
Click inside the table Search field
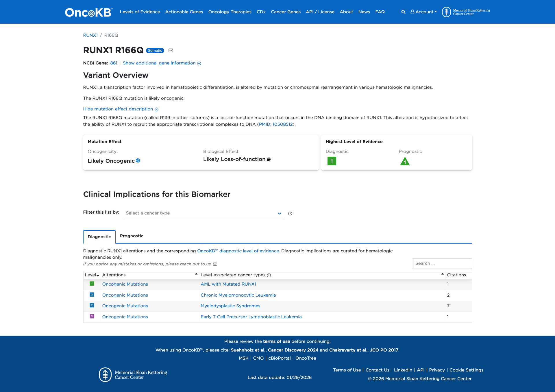click(x=442, y=263)
